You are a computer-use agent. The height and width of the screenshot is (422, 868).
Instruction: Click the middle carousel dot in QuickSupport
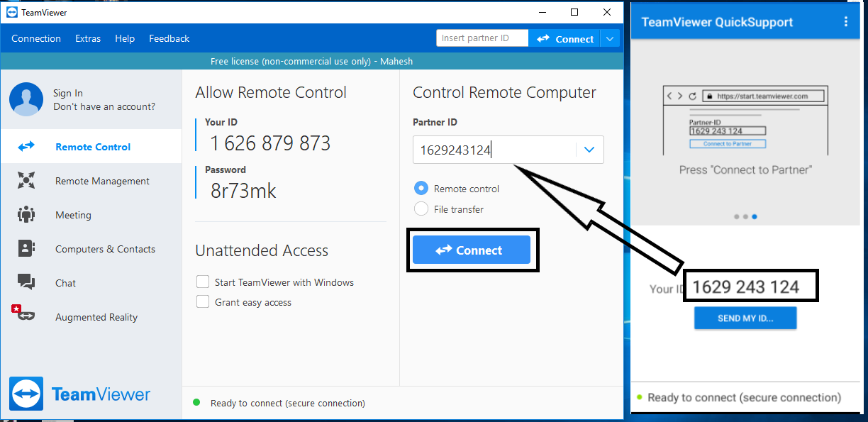[745, 216]
